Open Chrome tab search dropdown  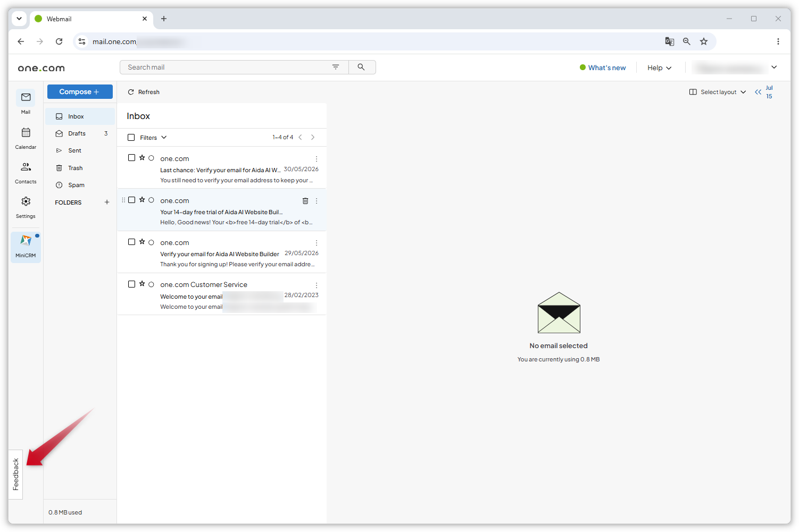[19, 19]
